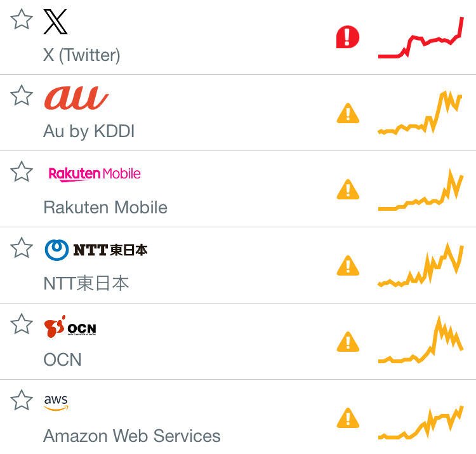Open the OCN outage trend graph
Viewport: 476px width, 454px height.
coord(421,340)
